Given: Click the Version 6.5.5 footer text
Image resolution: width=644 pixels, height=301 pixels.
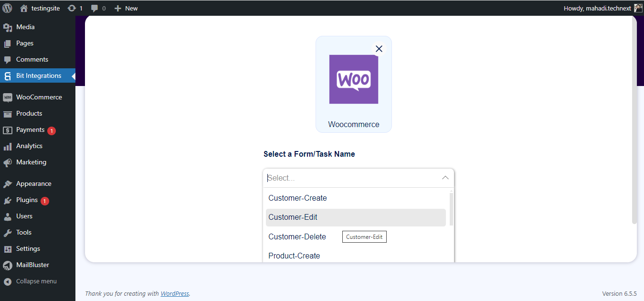Looking at the screenshot, I should coord(619,294).
